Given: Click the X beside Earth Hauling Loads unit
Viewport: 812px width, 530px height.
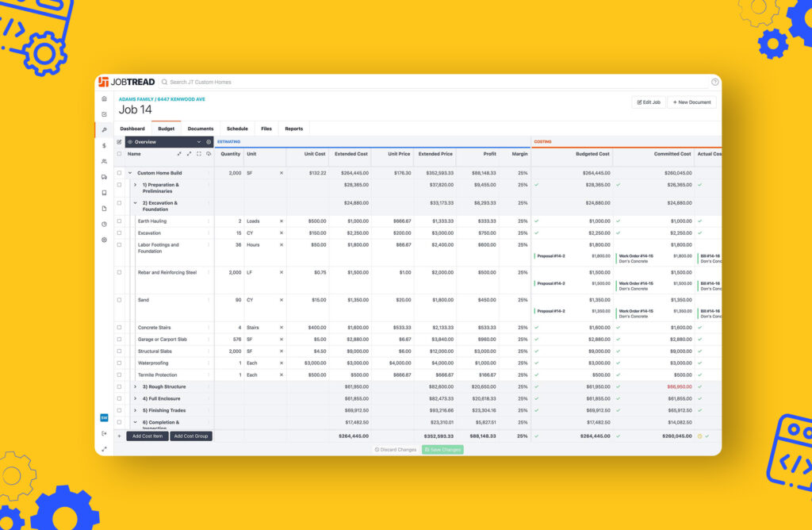Looking at the screenshot, I should pos(282,221).
